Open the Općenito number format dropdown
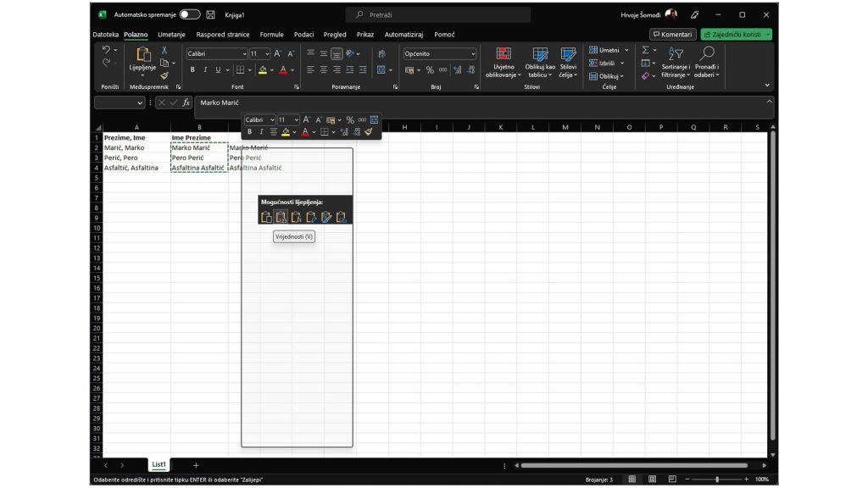868x488 pixels. tap(473, 53)
